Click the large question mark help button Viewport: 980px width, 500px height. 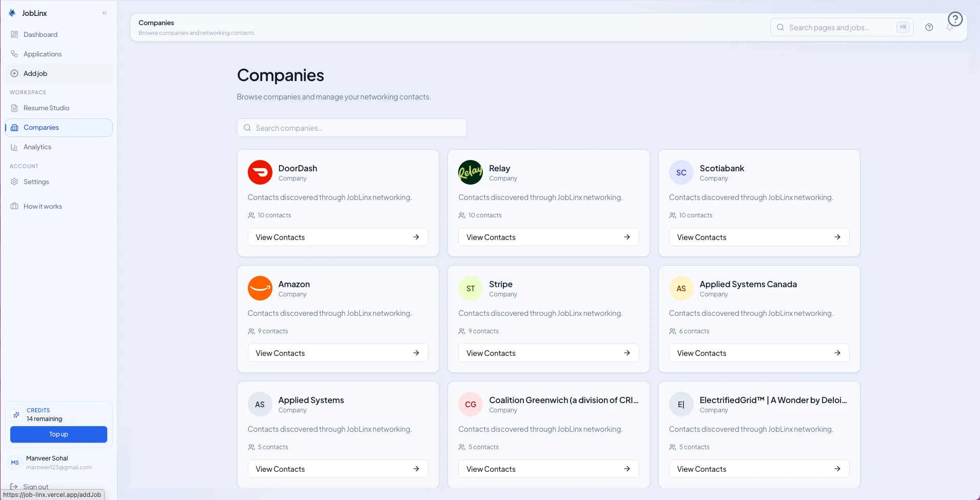pos(955,19)
